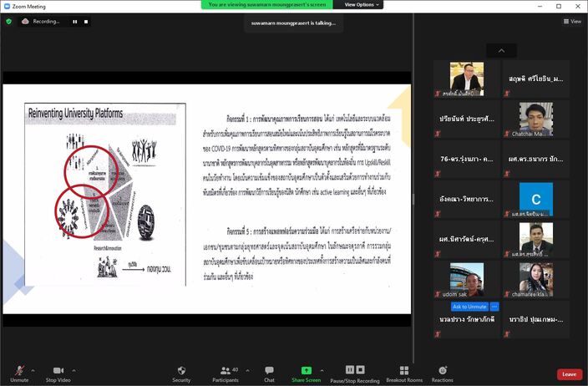Stop recording from top-left indicator
The width and height of the screenshot is (588, 386).
click(86, 22)
